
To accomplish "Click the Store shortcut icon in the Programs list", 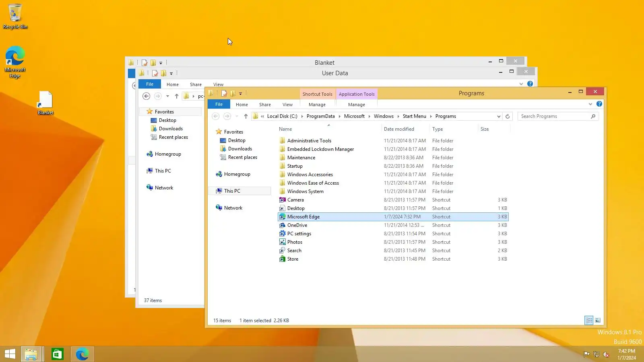I will click(x=282, y=259).
